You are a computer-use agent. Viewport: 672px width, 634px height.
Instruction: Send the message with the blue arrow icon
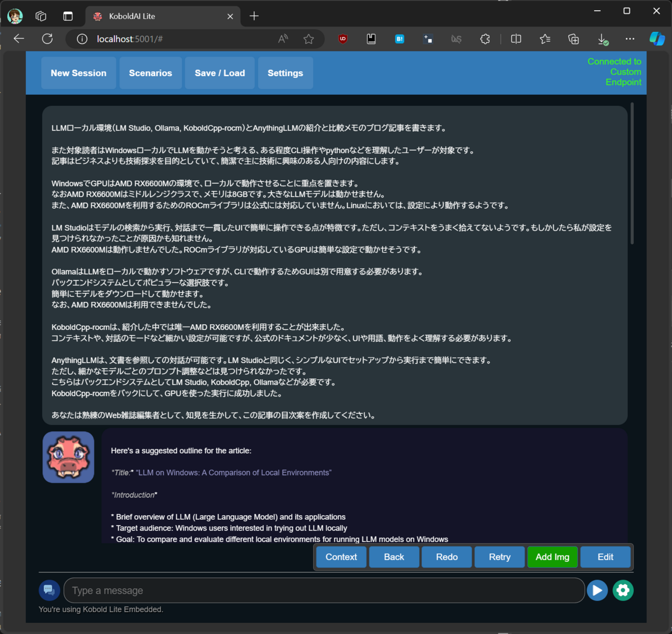click(597, 590)
